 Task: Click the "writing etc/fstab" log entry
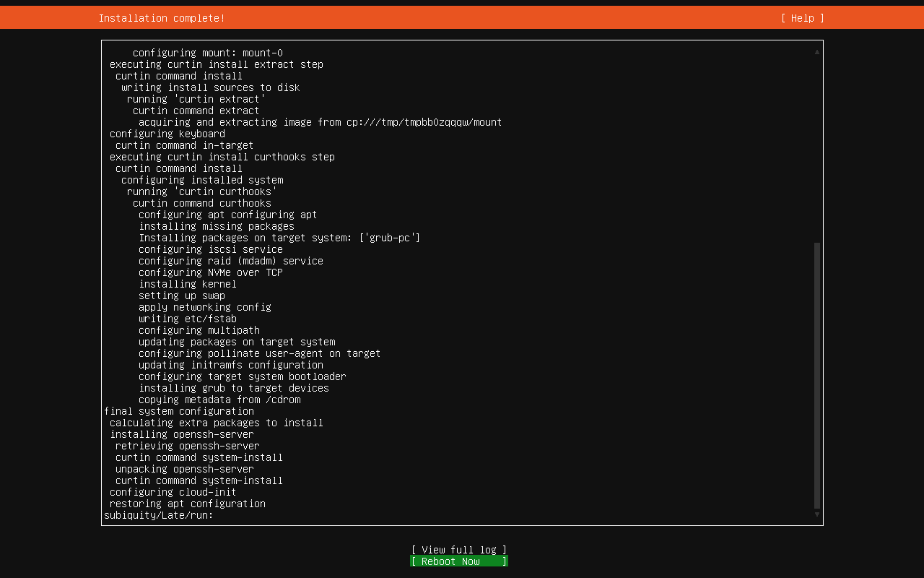click(x=188, y=319)
